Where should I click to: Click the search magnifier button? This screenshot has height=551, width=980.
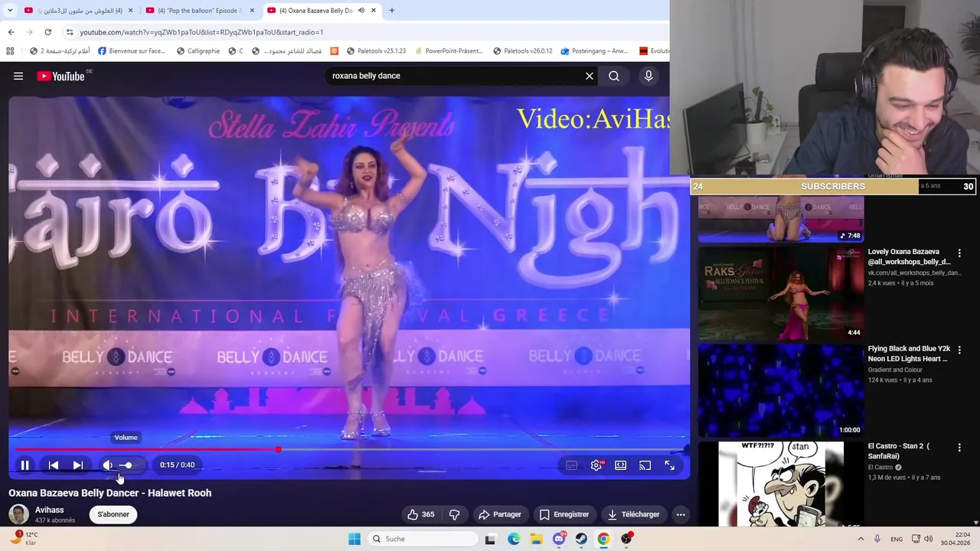coord(614,76)
